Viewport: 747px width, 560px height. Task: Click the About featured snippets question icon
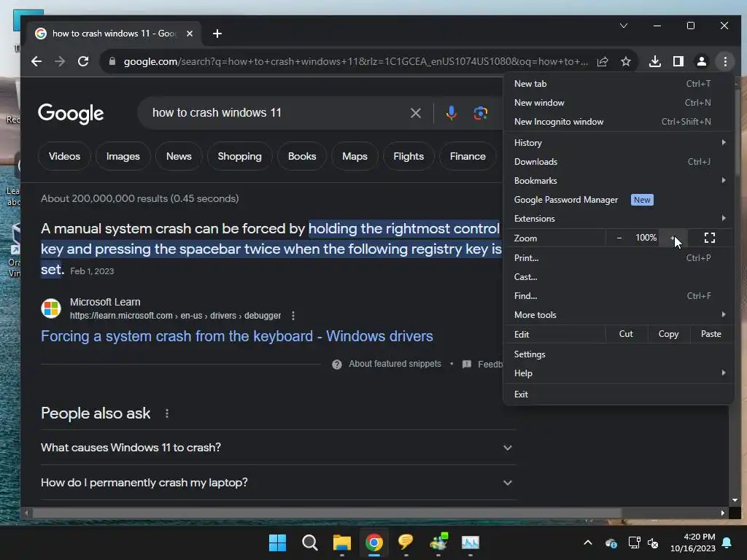tap(337, 365)
